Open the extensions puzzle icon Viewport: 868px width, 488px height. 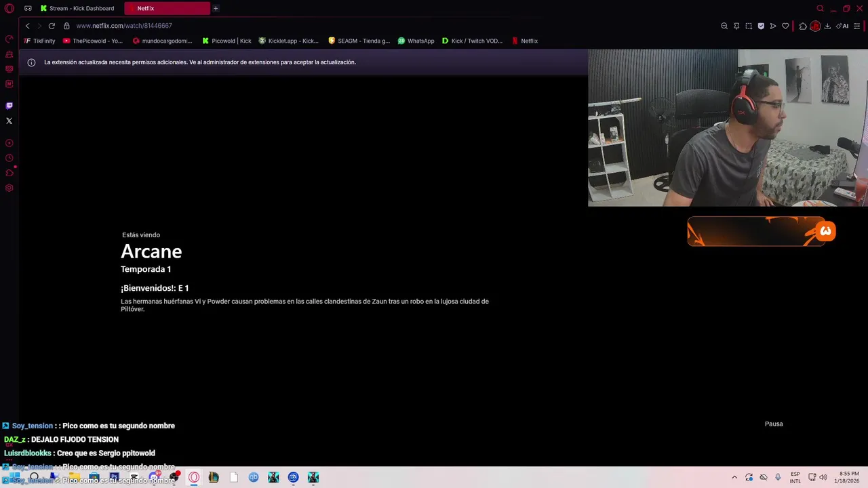tap(803, 26)
